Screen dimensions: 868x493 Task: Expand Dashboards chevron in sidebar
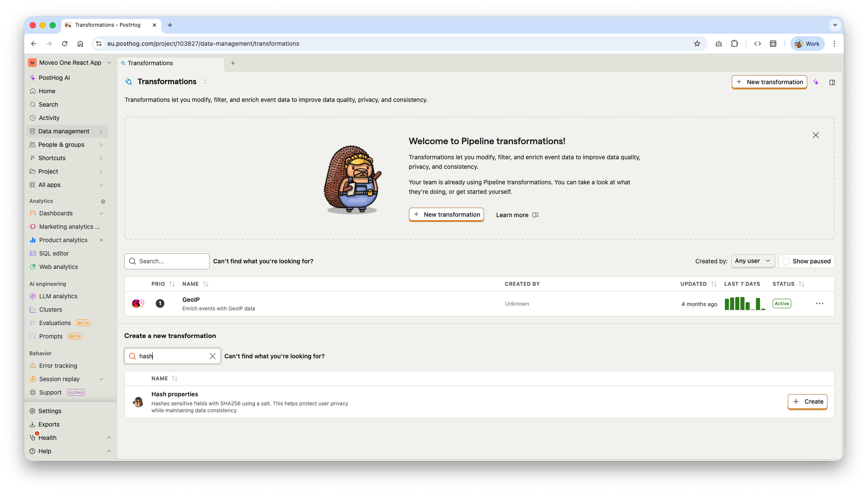(101, 213)
